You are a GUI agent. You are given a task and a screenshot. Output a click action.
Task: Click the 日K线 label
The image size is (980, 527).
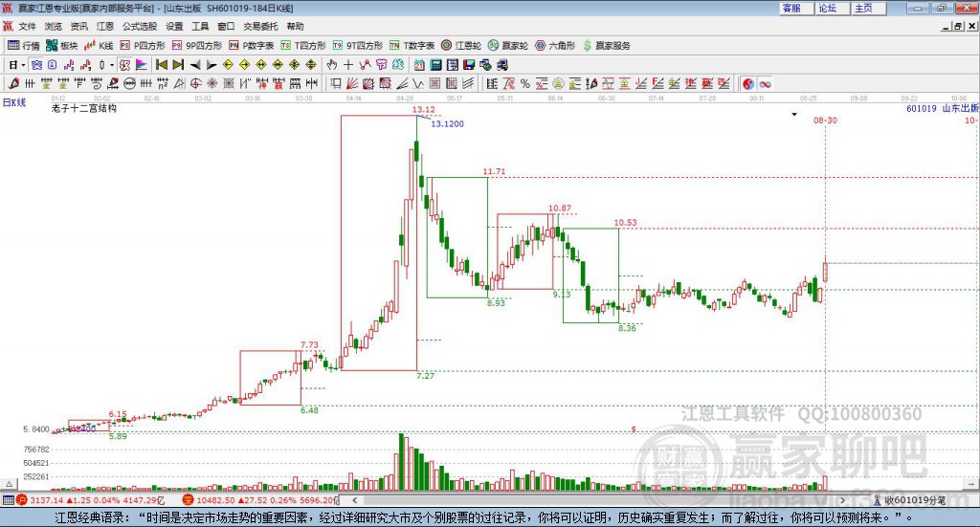13,102
